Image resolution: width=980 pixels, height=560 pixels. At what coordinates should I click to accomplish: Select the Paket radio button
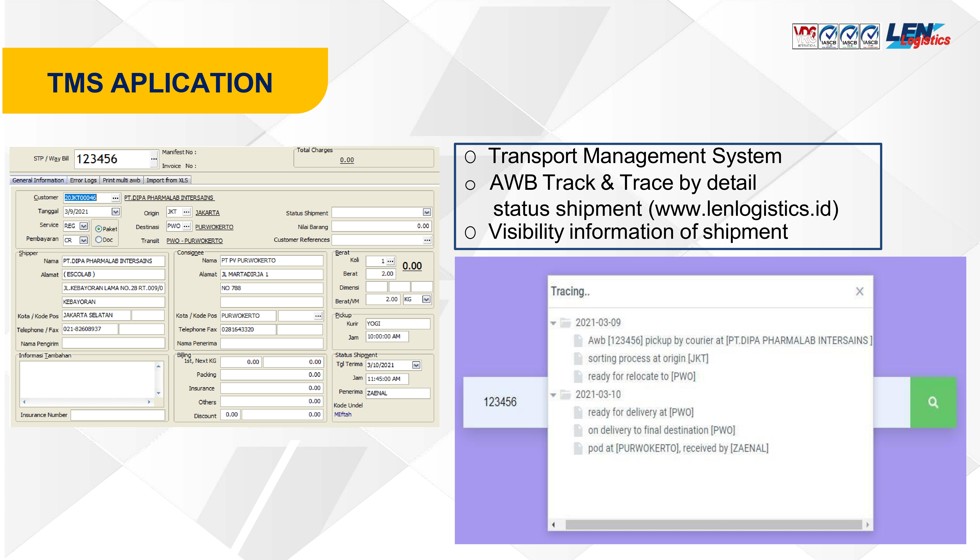coord(99,229)
